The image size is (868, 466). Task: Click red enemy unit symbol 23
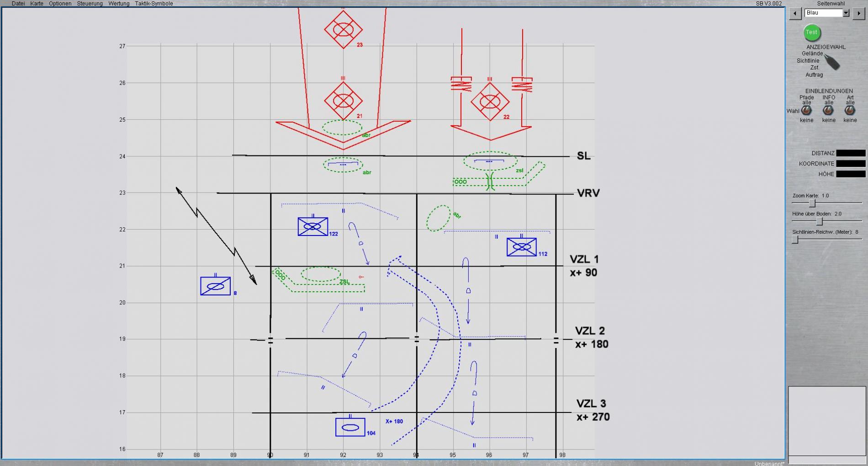pyautogui.click(x=343, y=29)
